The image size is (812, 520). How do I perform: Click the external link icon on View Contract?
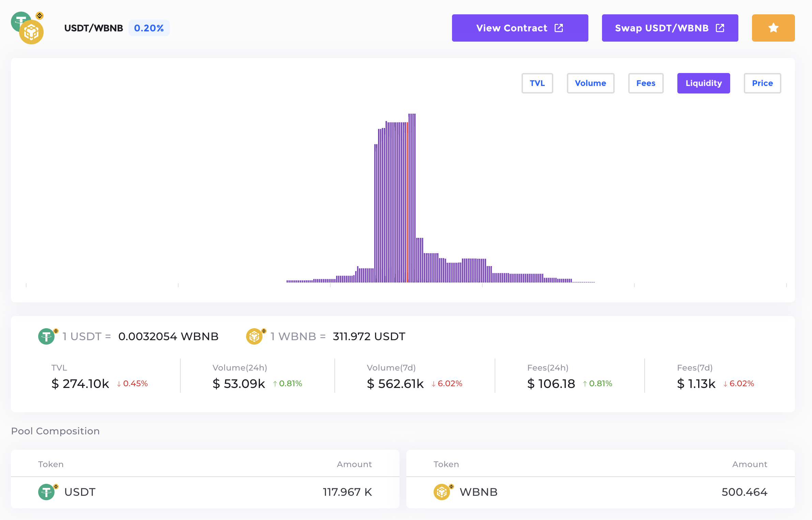[x=558, y=28]
